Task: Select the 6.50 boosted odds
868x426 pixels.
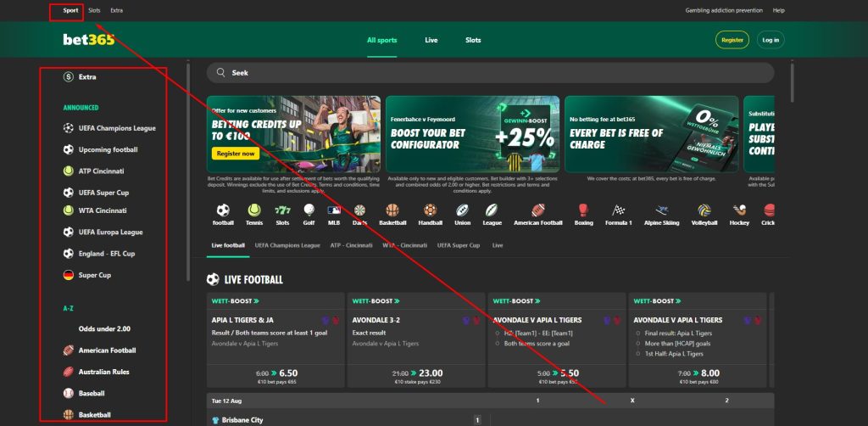Action: click(289, 373)
